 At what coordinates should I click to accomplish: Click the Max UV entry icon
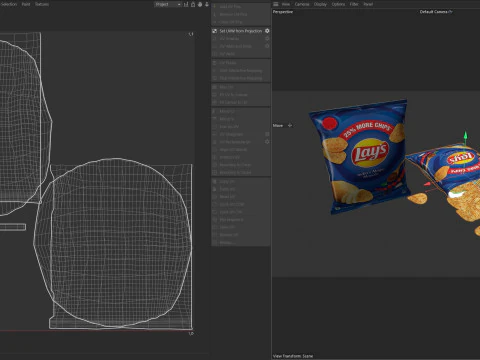click(215, 87)
